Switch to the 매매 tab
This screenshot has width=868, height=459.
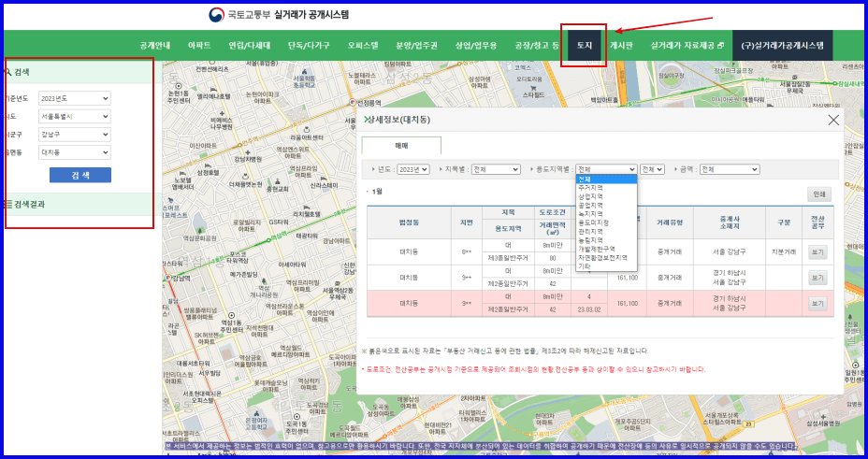click(401, 146)
